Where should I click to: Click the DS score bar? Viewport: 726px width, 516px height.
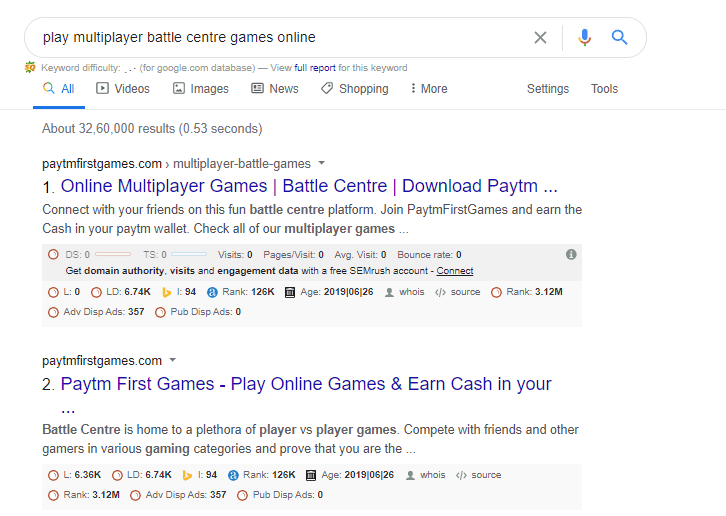point(113,254)
